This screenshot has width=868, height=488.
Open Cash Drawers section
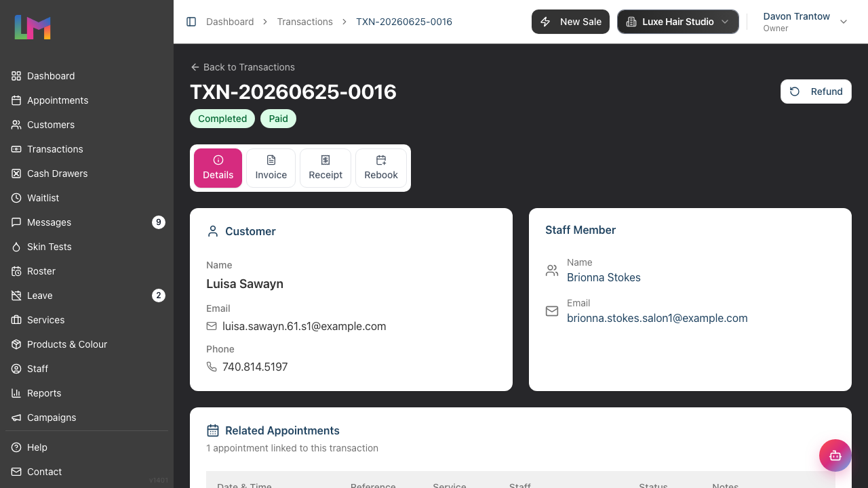[x=87, y=174]
